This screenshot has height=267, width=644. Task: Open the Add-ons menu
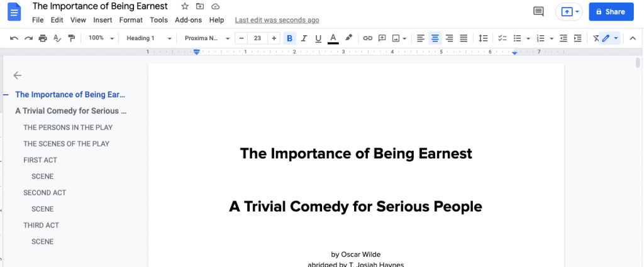[188, 20]
